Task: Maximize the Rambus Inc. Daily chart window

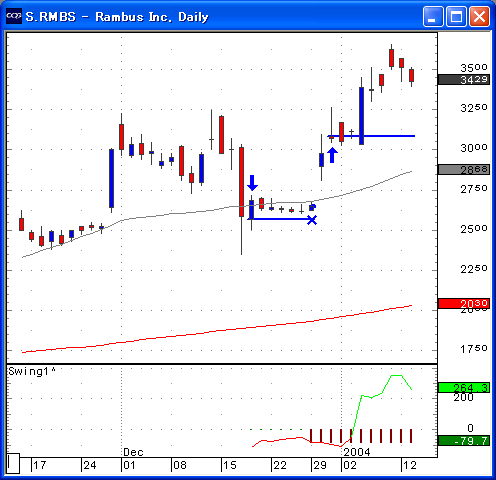Action: coord(456,16)
